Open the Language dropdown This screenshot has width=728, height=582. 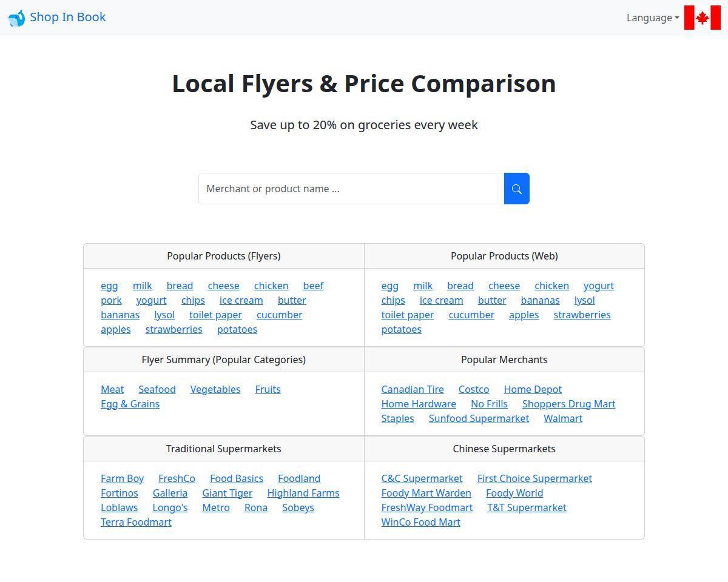click(x=653, y=18)
